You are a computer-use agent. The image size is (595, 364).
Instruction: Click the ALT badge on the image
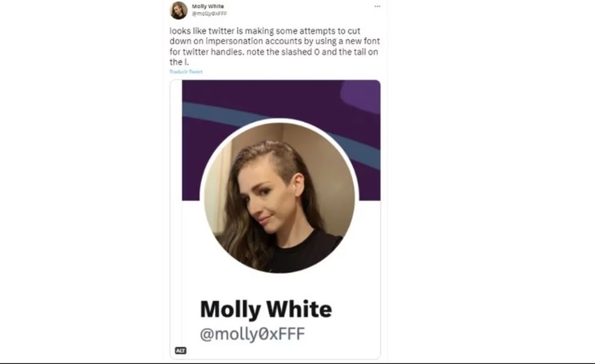pyautogui.click(x=180, y=351)
